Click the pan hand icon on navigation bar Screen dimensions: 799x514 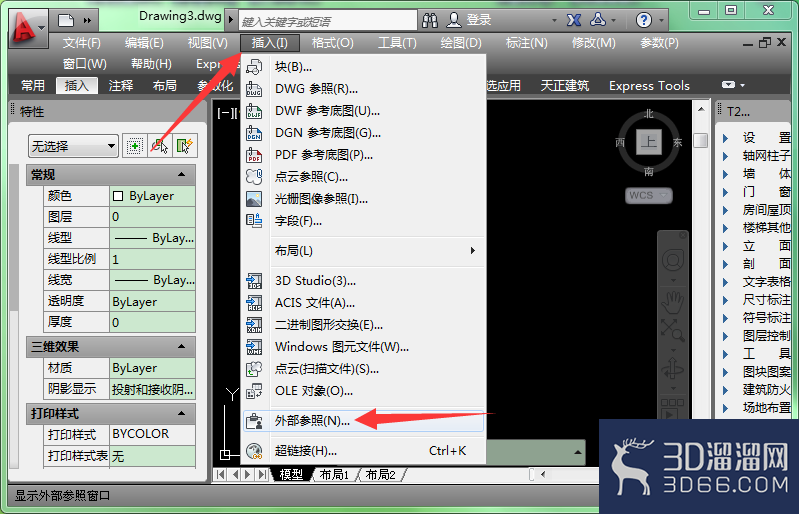click(673, 301)
